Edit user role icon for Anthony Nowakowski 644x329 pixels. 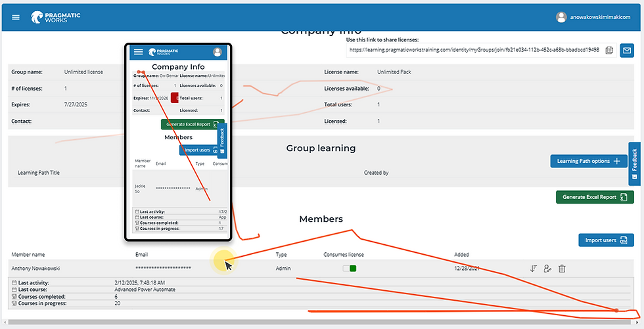pos(547,269)
